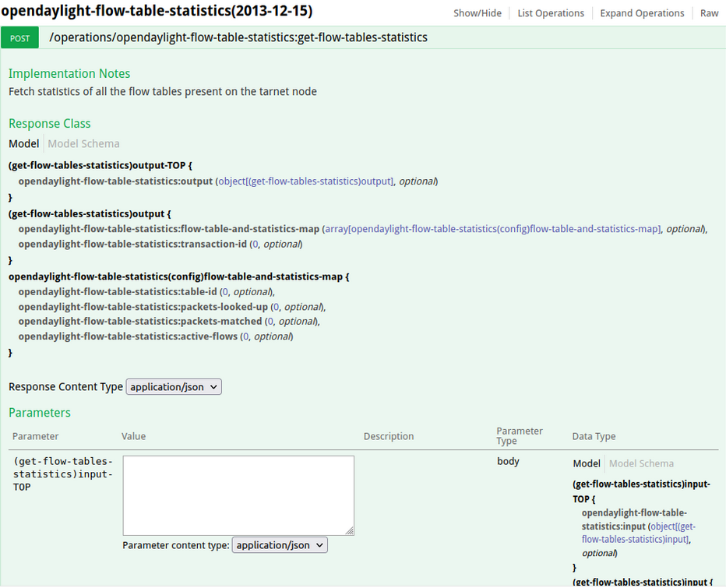Click the packets-looked-up property text
Screen dimensions: 726x588
click(x=143, y=307)
